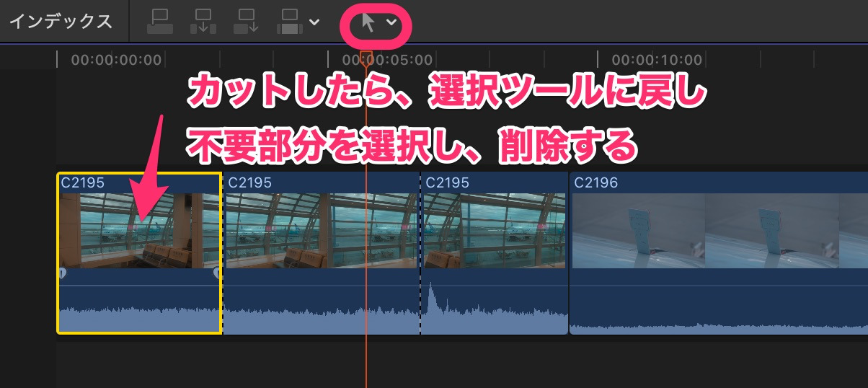Select the third C2195 clip in the timeline

pos(495,253)
